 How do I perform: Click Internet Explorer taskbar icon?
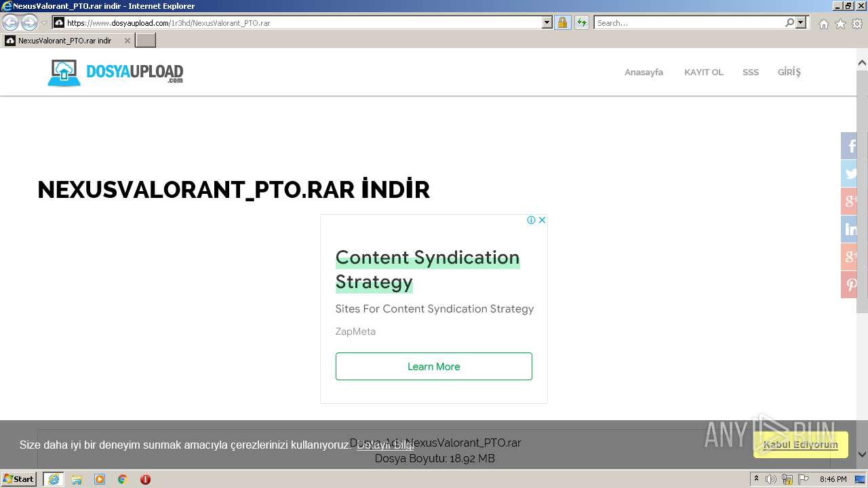tap(54, 479)
